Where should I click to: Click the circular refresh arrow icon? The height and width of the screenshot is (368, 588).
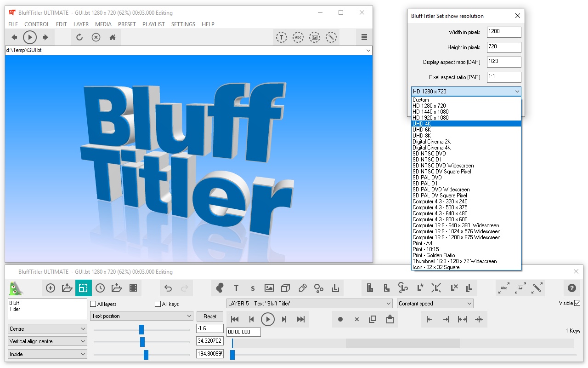tap(79, 37)
